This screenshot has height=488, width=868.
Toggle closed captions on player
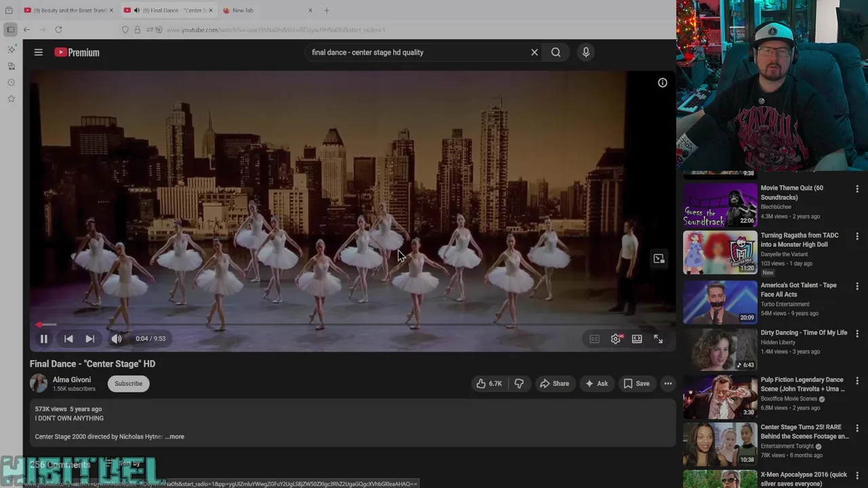click(x=594, y=339)
